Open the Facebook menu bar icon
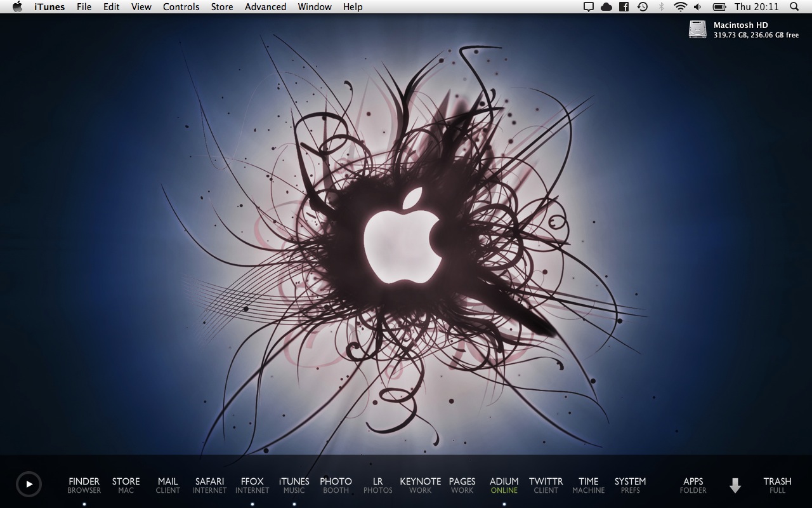 (624, 6)
